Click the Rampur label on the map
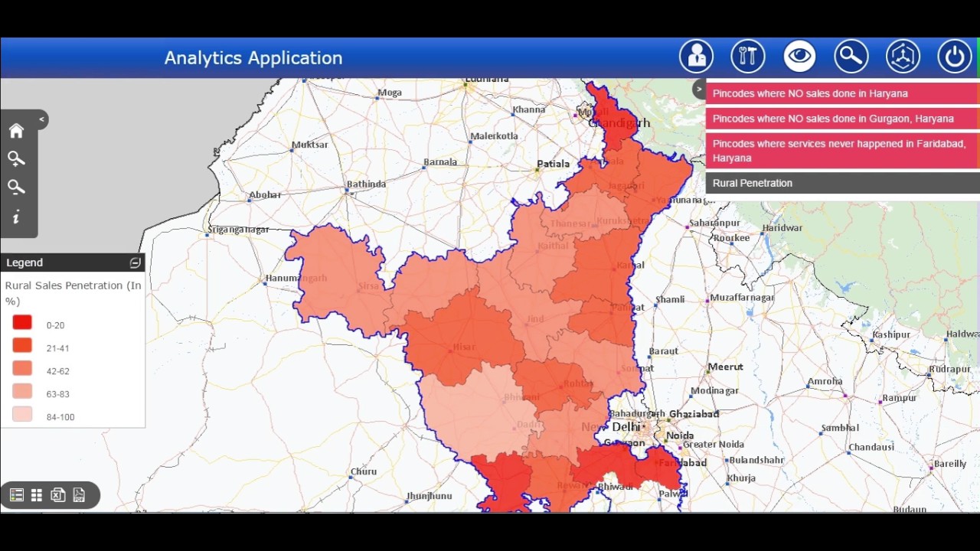This screenshot has width=980, height=551. click(x=900, y=398)
